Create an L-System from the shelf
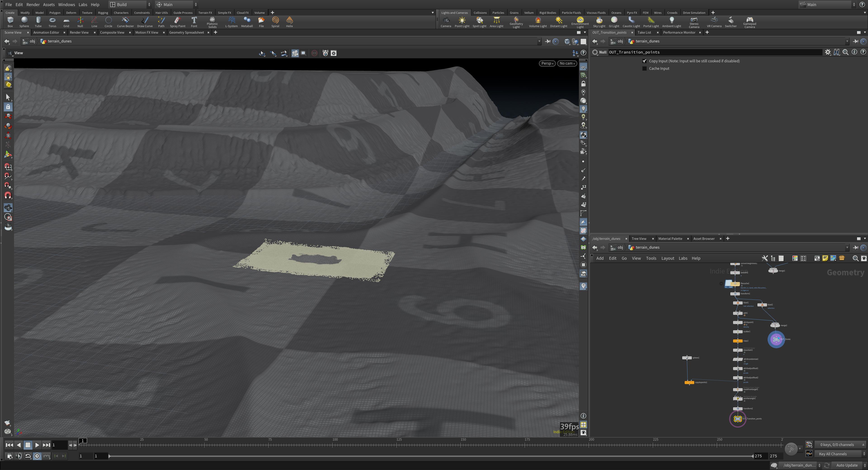Viewport: 868px width, 470px height. [231, 22]
